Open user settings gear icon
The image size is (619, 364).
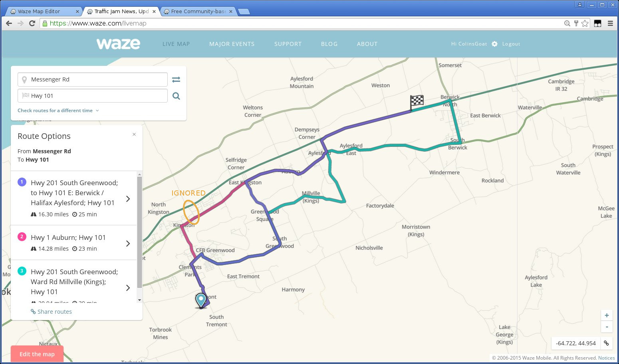[x=494, y=44]
